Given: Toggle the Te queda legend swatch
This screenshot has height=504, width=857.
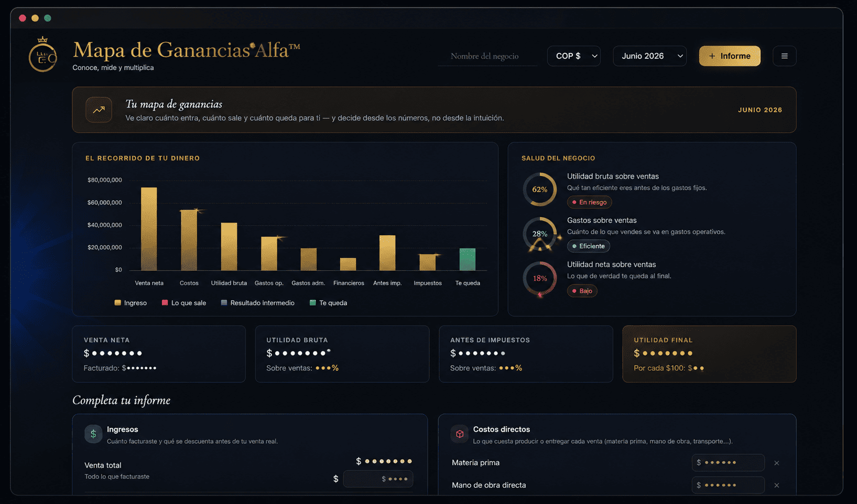Looking at the screenshot, I should point(313,303).
